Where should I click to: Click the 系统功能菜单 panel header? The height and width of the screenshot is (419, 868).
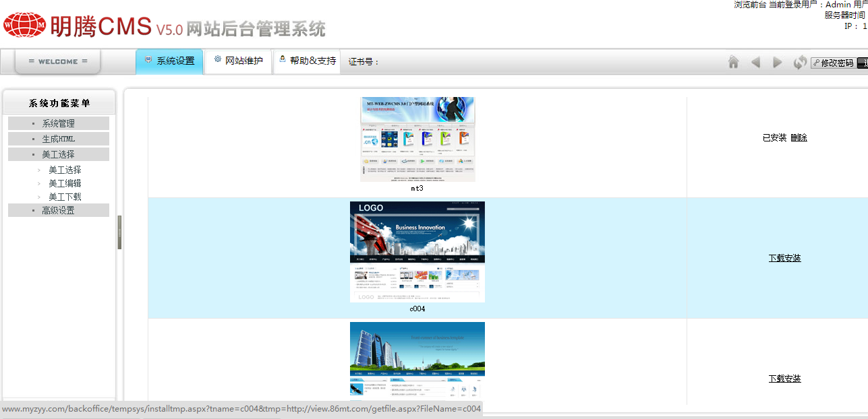(x=59, y=103)
